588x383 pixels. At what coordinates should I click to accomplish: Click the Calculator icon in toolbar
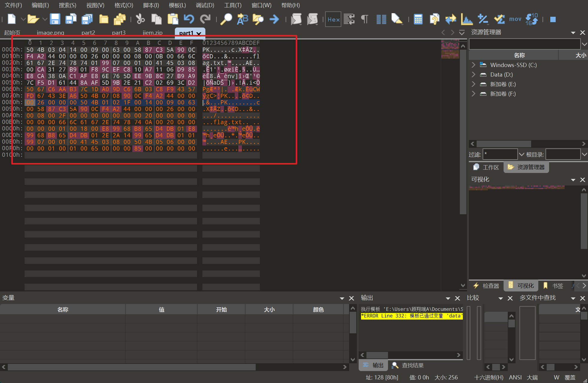418,19
